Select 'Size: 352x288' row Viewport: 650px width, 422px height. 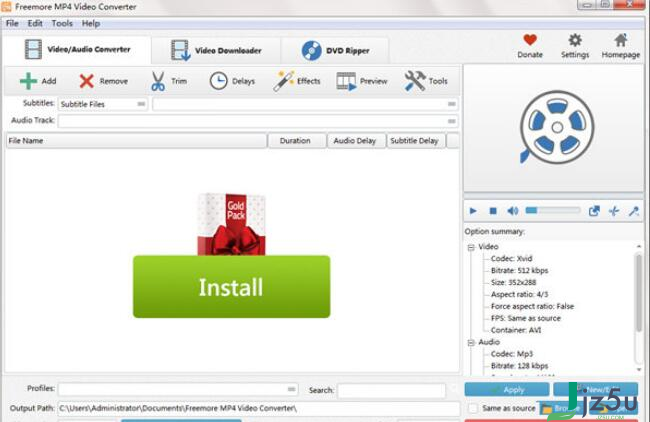(x=513, y=282)
